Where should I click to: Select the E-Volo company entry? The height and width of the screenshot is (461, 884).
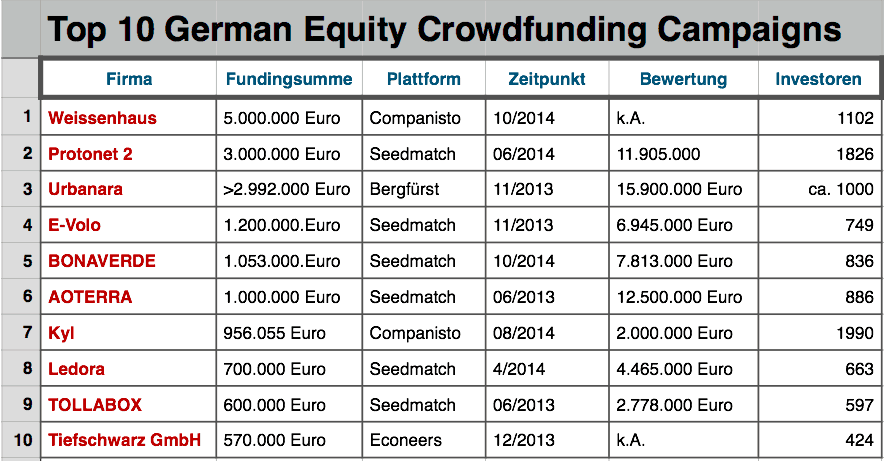(x=74, y=225)
